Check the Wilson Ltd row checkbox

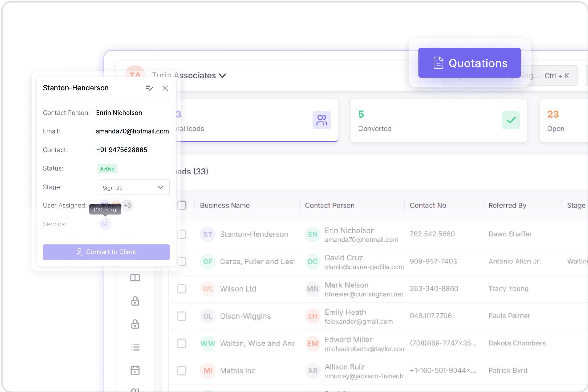(182, 289)
